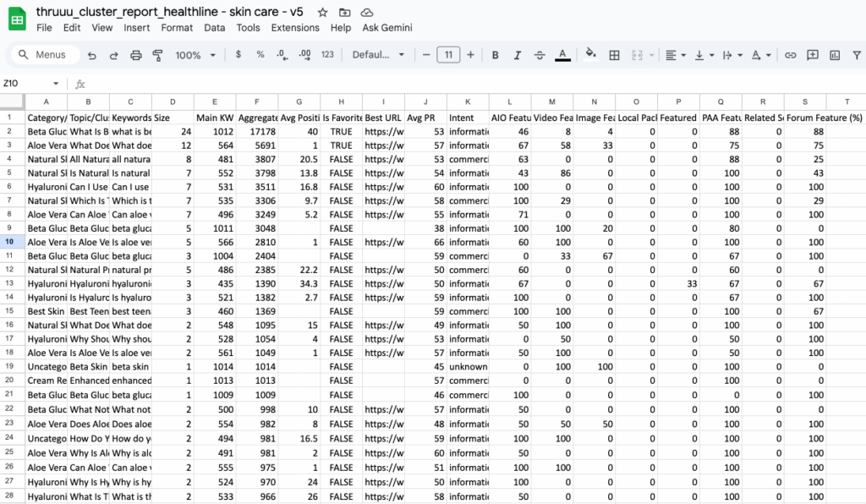This screenshot has height=504, width=866.
Task: Click the font size input field
Action: point(448,55)
